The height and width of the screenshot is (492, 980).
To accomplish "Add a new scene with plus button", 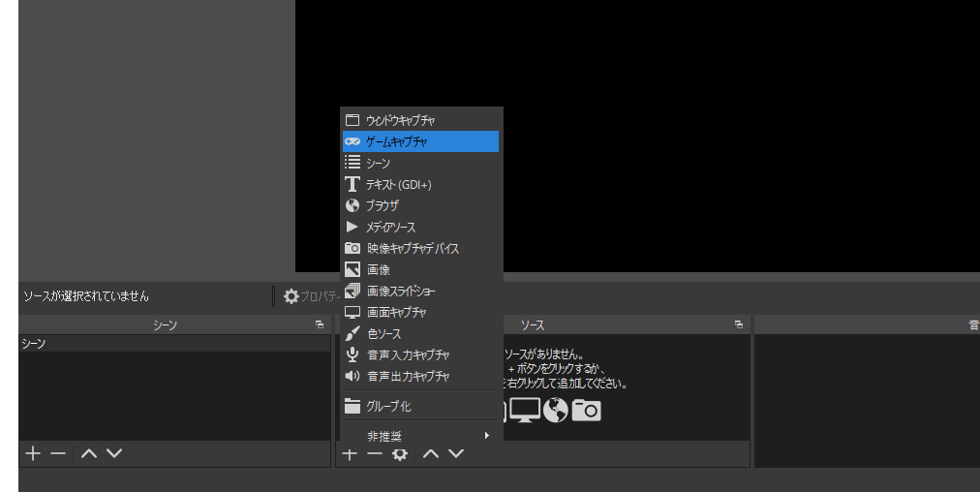I will point(33,453).
